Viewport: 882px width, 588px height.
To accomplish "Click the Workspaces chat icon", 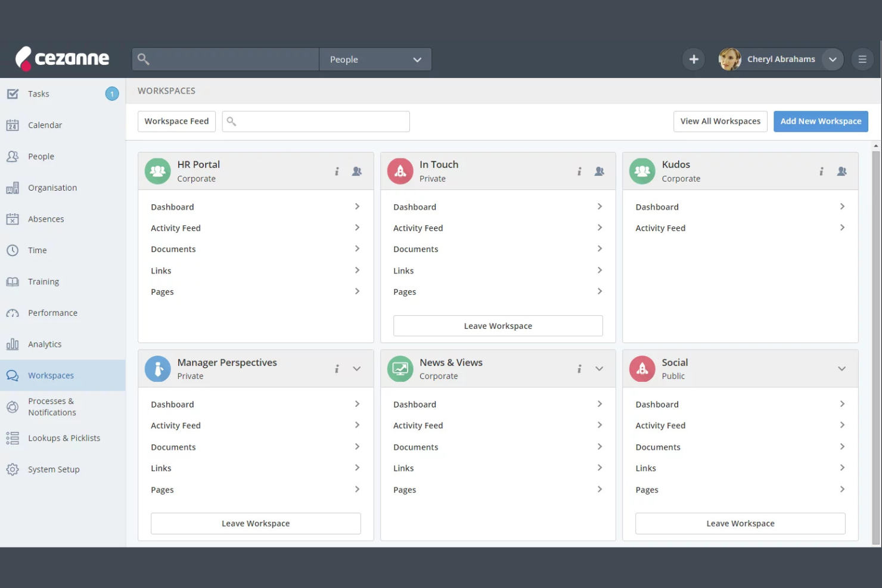I will (x=13, y=375).
